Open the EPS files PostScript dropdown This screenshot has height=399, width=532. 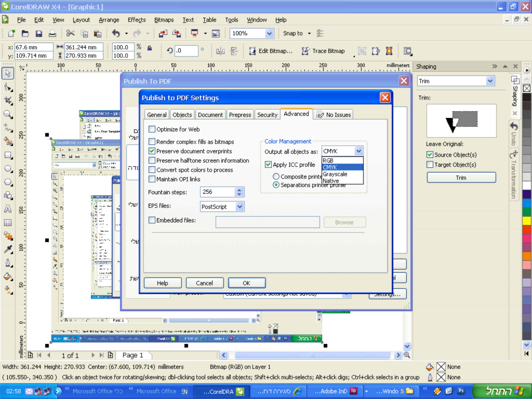(240, 207)
